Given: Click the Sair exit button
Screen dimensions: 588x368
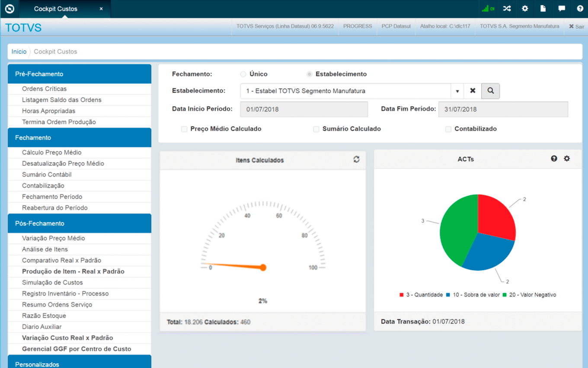Looking at the screenshot, I should (576, 26).
